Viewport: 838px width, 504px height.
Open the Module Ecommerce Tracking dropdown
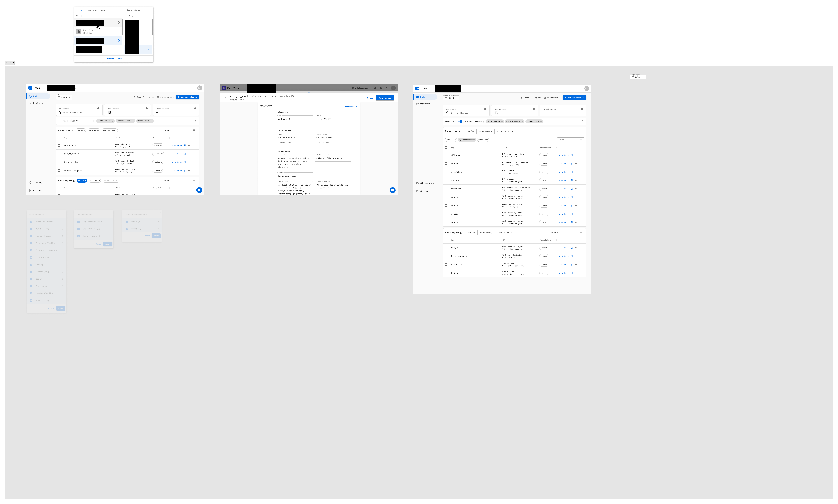pos(295,176)
